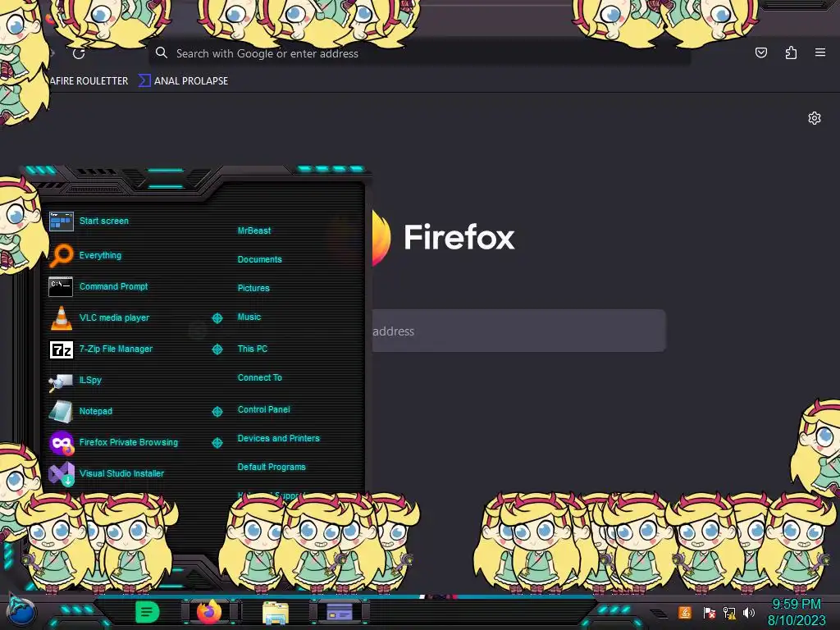Open Firefox Private Browsing entry
This screenshot has width=840, height=630.
click(x=129, y=442)
